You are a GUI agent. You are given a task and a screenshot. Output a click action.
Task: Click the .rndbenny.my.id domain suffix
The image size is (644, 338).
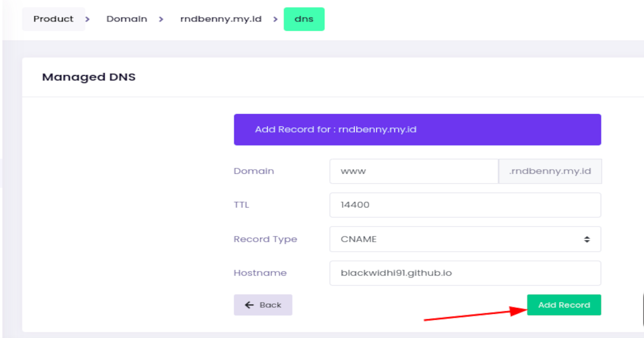coord(550,171)
